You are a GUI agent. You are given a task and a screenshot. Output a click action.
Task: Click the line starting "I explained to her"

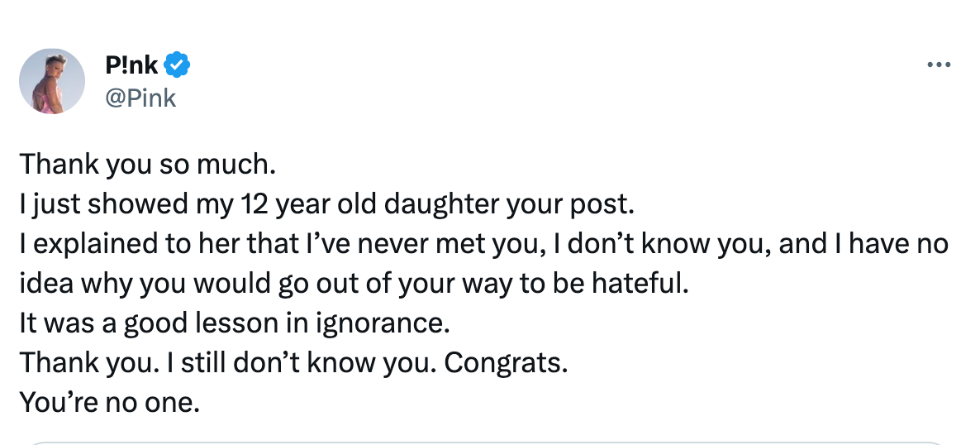coord(484,244)
